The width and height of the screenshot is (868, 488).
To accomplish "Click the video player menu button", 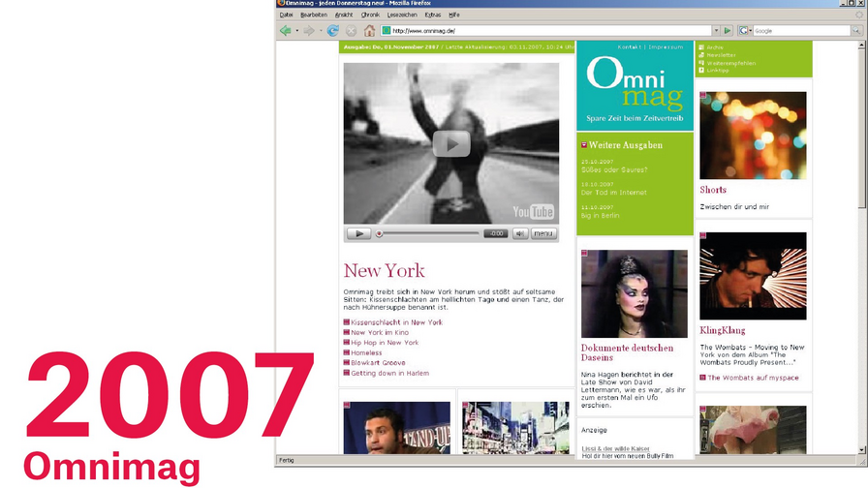I will click(543, 233).
